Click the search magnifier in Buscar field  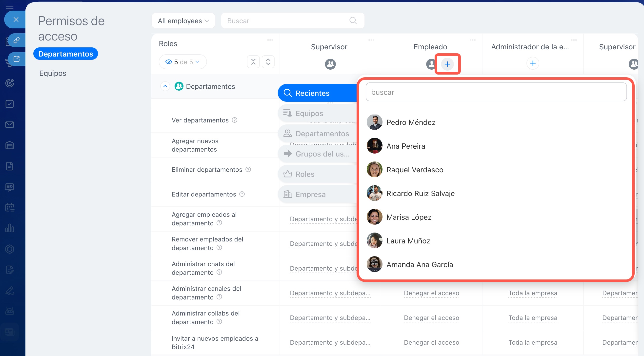pyautogui.click(x=353, y=20)
